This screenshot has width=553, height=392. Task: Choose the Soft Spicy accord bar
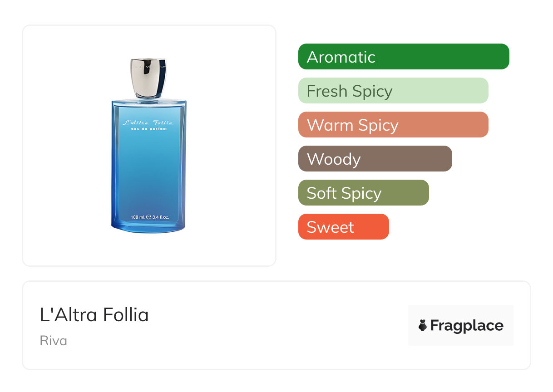click(363, 193)
